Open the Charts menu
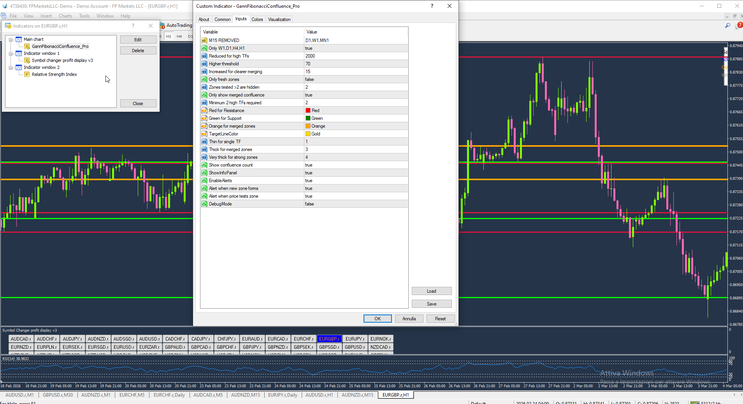Screen dimensions: 743x404 (x=65, y=16)
